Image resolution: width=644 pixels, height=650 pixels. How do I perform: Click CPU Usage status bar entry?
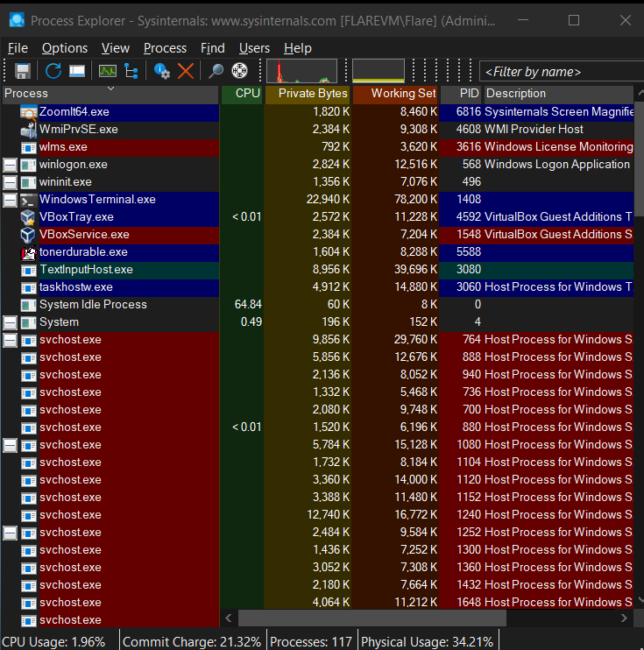pos(54,642)
